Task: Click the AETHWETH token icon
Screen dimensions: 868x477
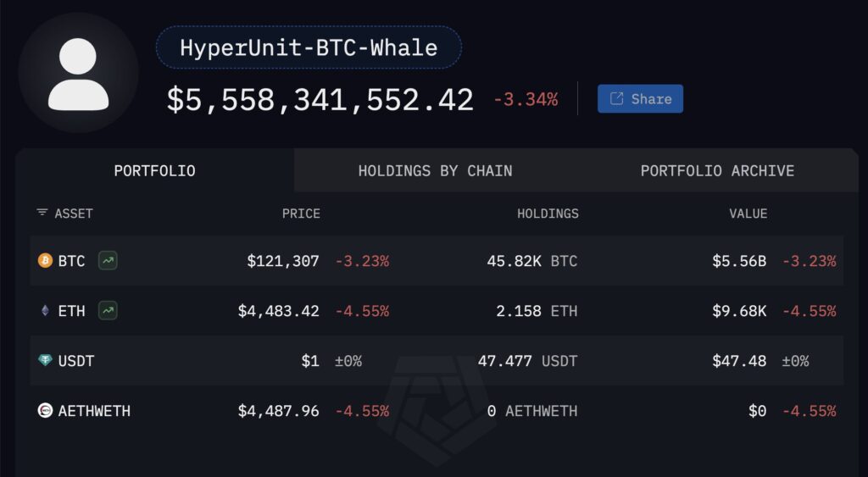Action: (x=45, y=411)
